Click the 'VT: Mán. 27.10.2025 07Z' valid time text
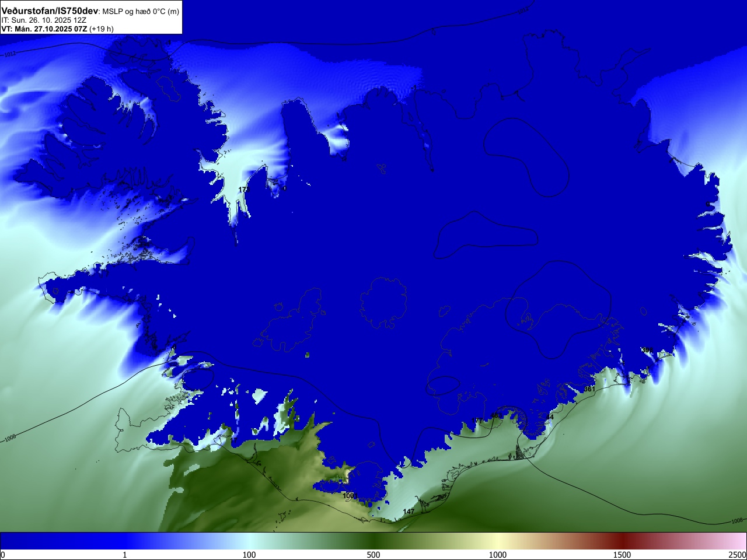This screenshot has width=747, height=560. [x=44, y=29]
